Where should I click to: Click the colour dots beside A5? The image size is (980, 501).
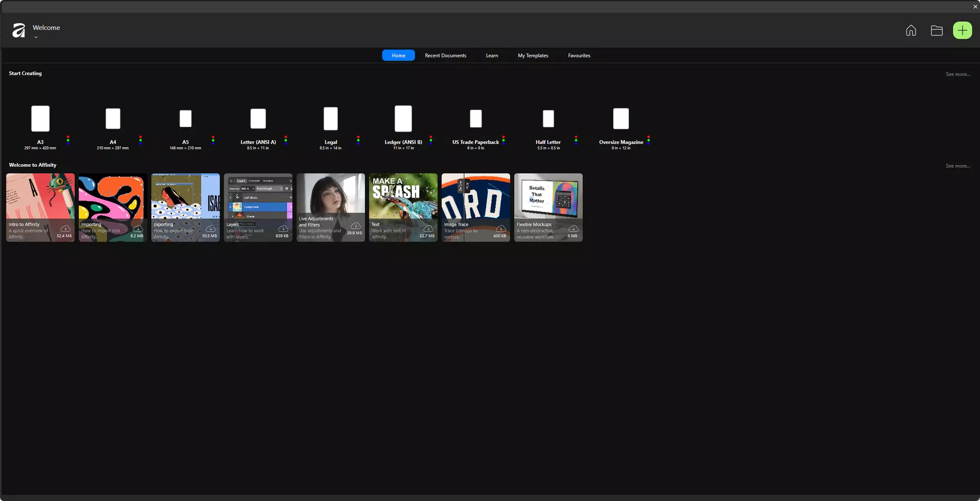pos(213,140)
